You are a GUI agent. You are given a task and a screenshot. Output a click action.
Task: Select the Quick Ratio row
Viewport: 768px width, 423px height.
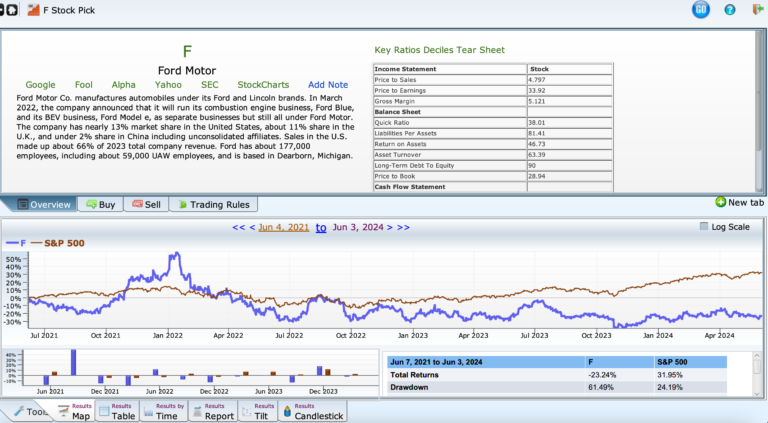tap(493, 123)
